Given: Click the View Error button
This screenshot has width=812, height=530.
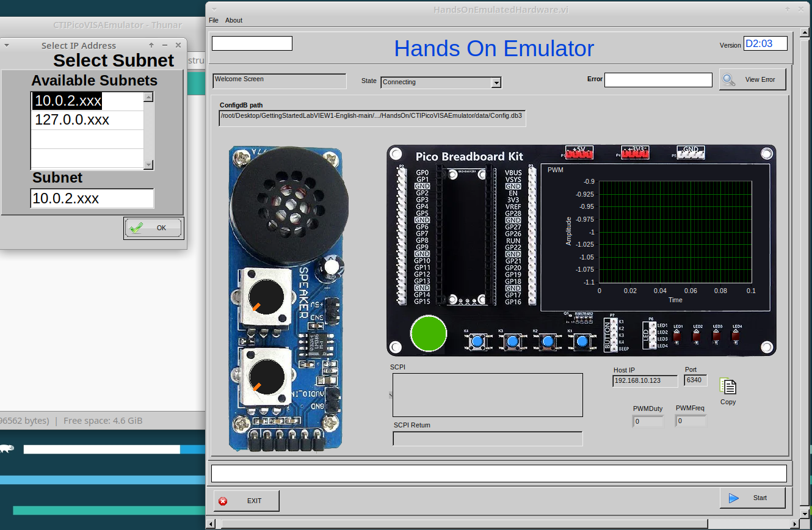Looking at the screenshot, I should pos(752,79).
